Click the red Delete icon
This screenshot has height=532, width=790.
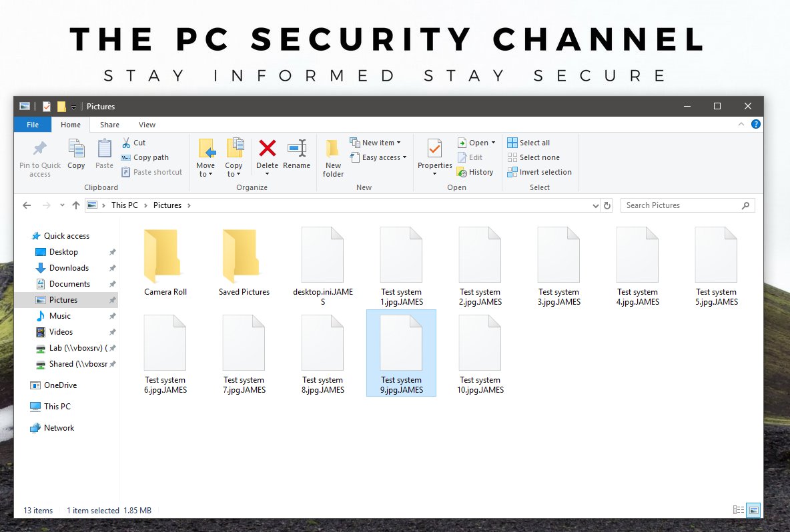click(x=267, y=148)
